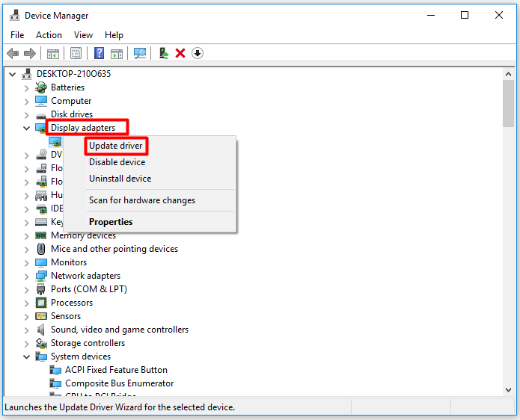Select Disable device in context menu
The image size is (520, 420).
[x=117, y=162]
